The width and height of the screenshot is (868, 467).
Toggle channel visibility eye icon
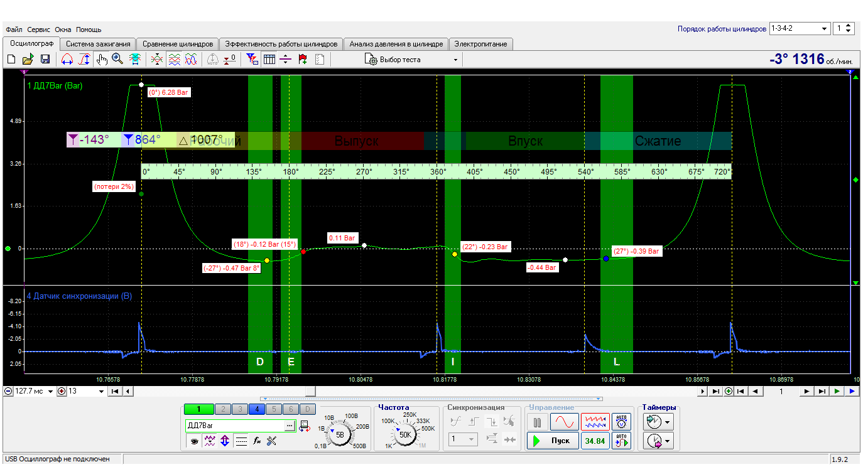click(195, 441)
